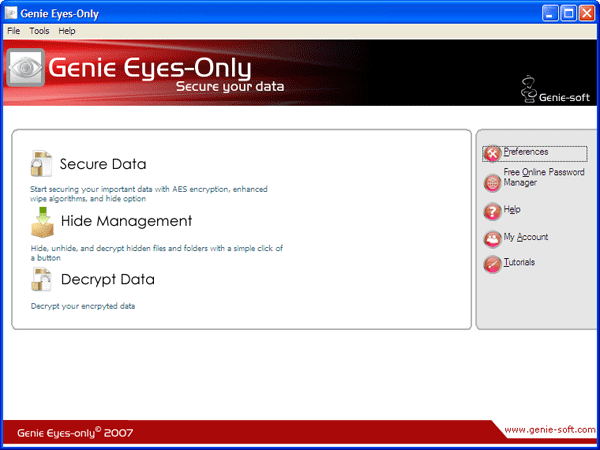This screenshot has height=450, width=600.
Task: Open the Free Online Password Manager link
Action: [x=544, y=178]
